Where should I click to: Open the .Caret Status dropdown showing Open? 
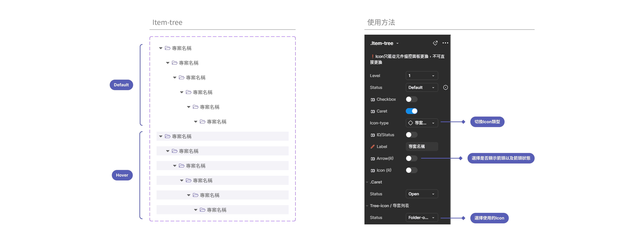[422, 194]
